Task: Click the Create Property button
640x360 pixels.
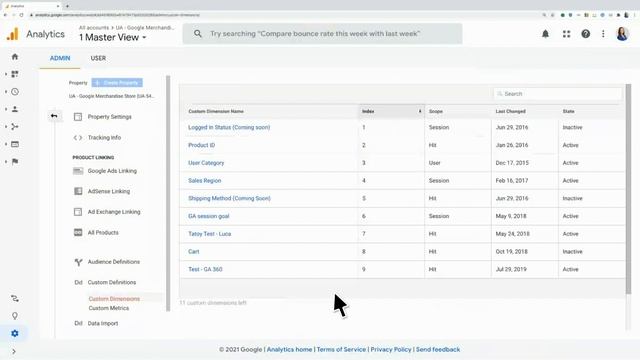Action: click(117, 83)
